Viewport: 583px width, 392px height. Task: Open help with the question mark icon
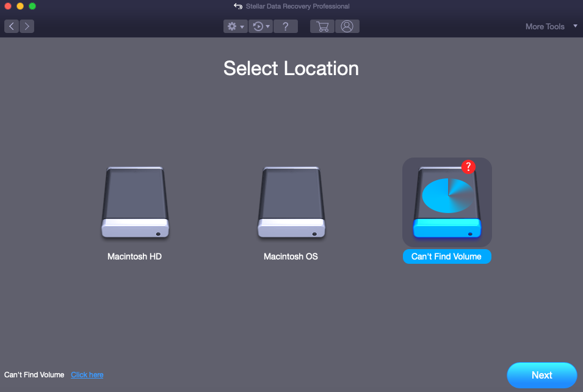(286, 26)
